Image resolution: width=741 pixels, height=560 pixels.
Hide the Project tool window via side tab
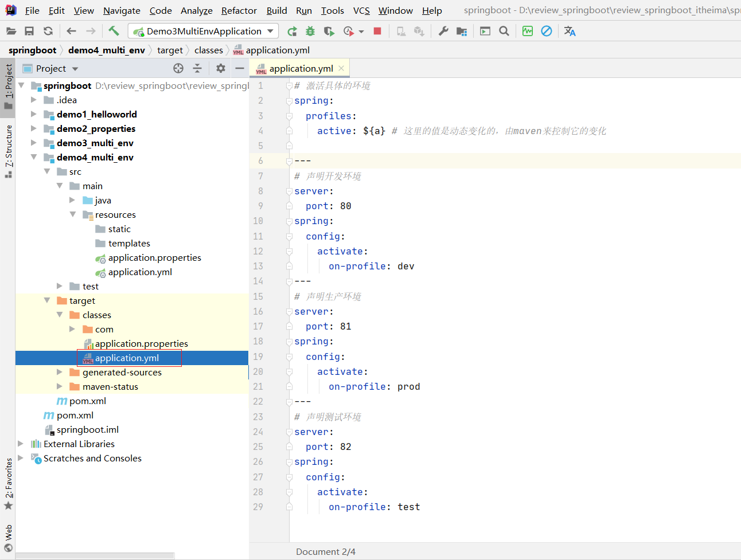(x=8, y=86)
